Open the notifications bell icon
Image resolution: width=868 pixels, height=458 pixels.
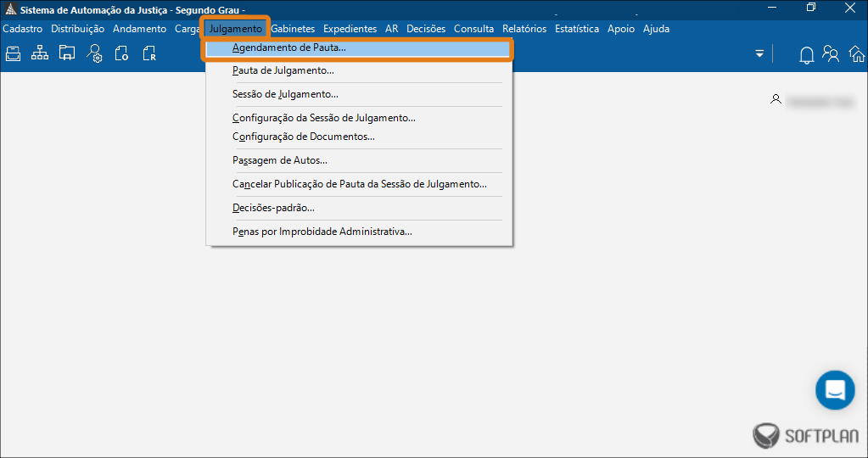tap(807, 55)
